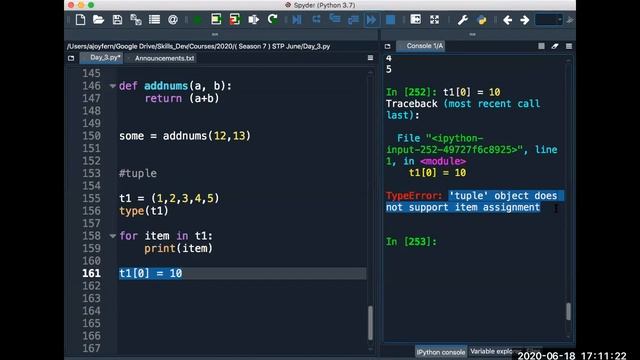
Task: Click code line t1[0] = 10 in editor
Action: point(150,273)
